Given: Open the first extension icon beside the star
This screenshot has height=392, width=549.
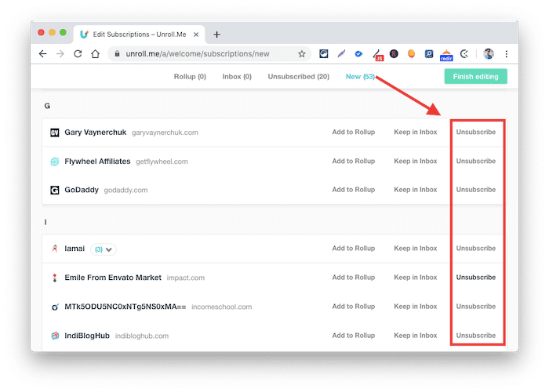Looking at the screenshot, I should [x=324, y=54].
